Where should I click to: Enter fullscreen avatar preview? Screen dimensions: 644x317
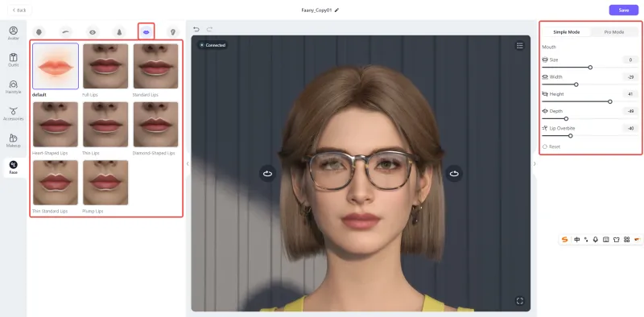[x=519, y=301]
